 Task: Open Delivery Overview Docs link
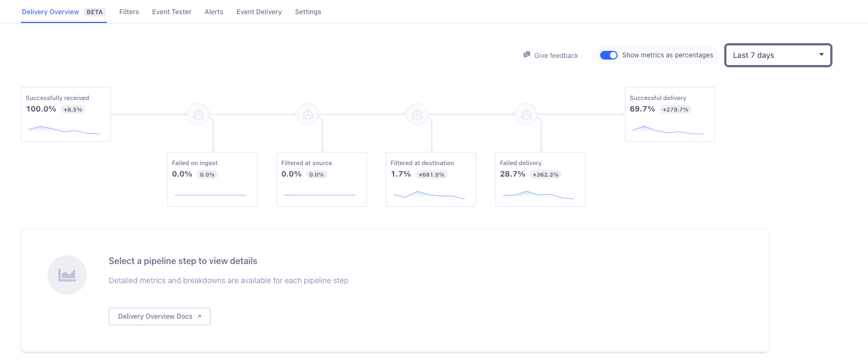155,317
